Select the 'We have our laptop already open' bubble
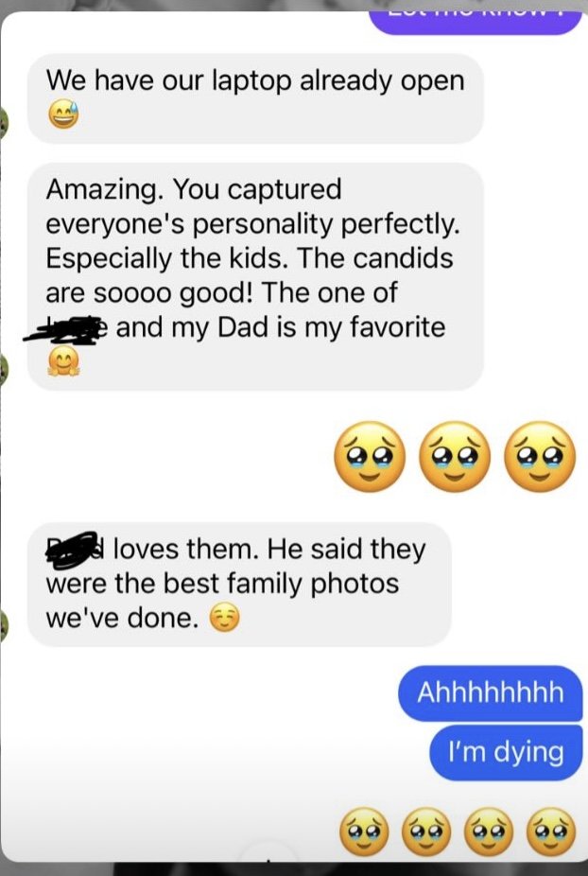Screen dimensions: 588x876 pos(255,98)
